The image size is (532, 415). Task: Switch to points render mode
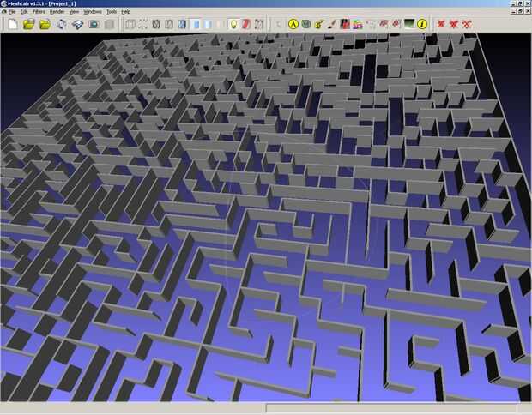pyautogui.click(x=142, y=24)
